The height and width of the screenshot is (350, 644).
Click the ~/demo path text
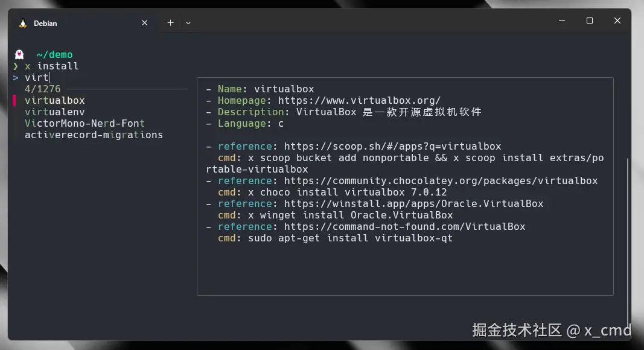pos(55,55)
